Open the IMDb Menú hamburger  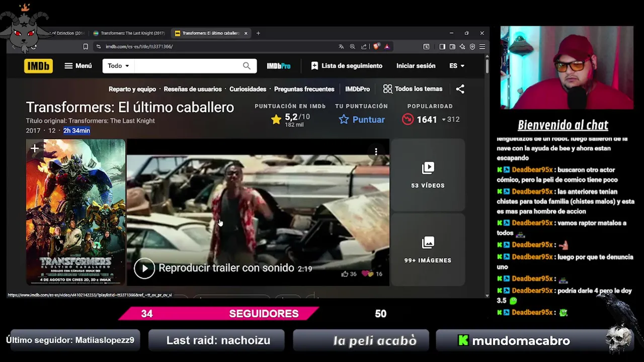pos(78,66)
